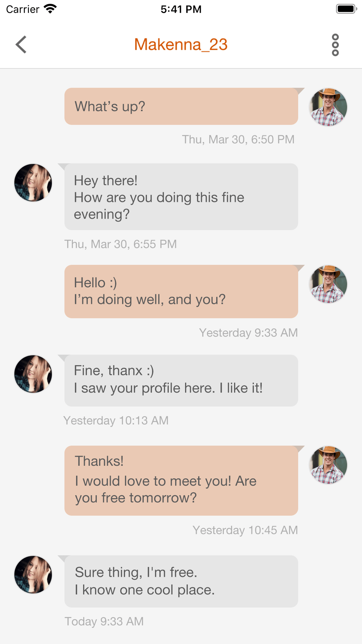The image size is (362, 644).
Task: Click the Wi-Fi icon in status bar
Action: coord(50,9)
